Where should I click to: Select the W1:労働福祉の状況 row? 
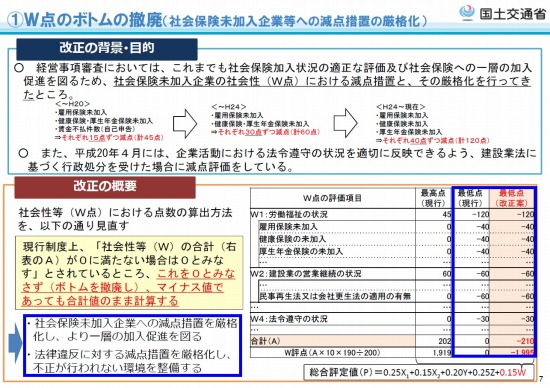click(x=392, y=214)
